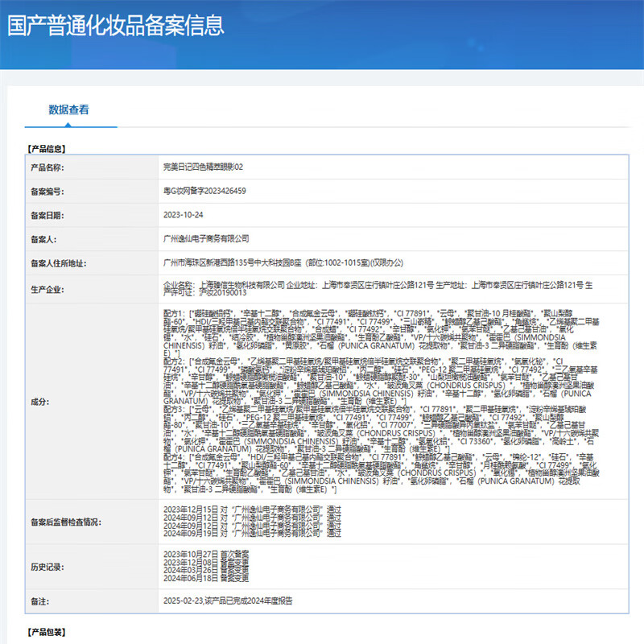Select the 【产品包装】 section heading

click(x=47, y=633)
